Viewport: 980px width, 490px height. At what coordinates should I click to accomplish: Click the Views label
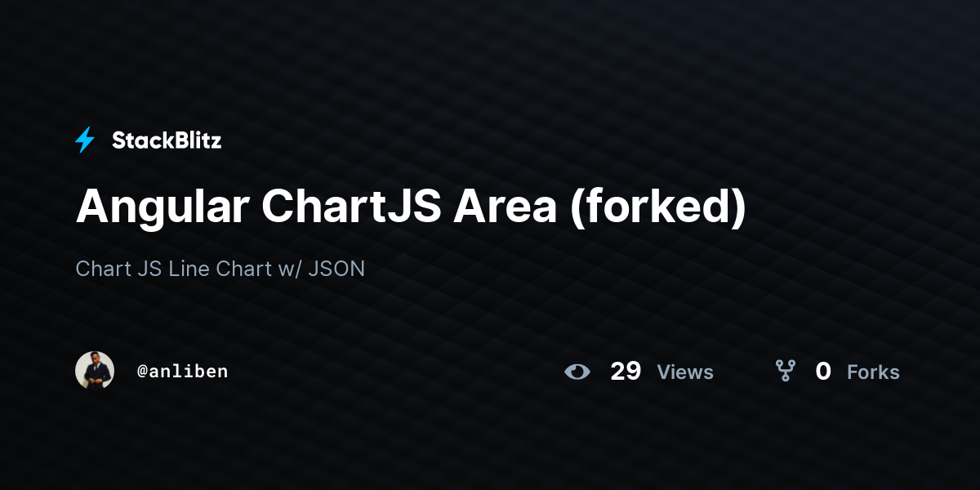[x=685, y=372]
